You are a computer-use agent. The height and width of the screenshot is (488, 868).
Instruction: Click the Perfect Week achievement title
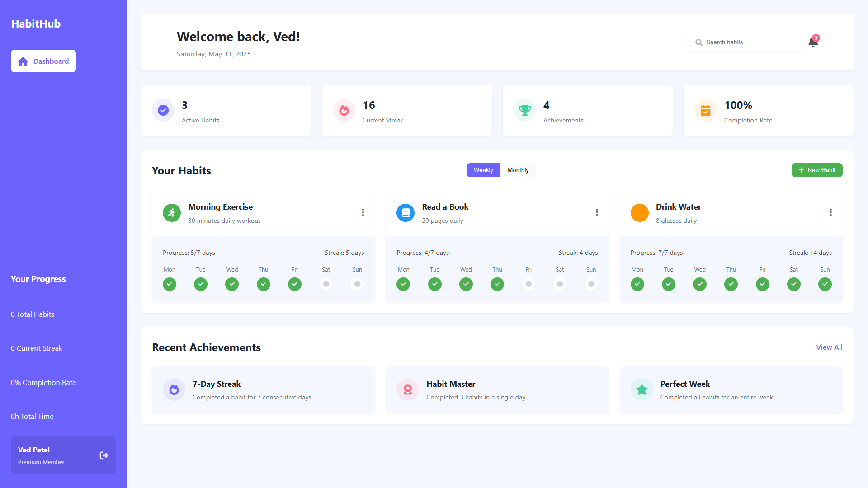pyautogui.click(x=685, y=384)
